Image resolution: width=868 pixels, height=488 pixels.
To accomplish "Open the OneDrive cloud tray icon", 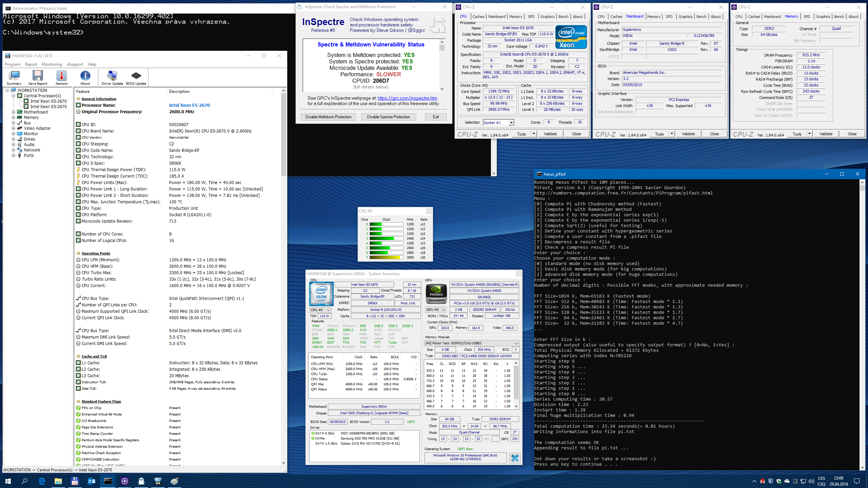I will coord(787,481).
